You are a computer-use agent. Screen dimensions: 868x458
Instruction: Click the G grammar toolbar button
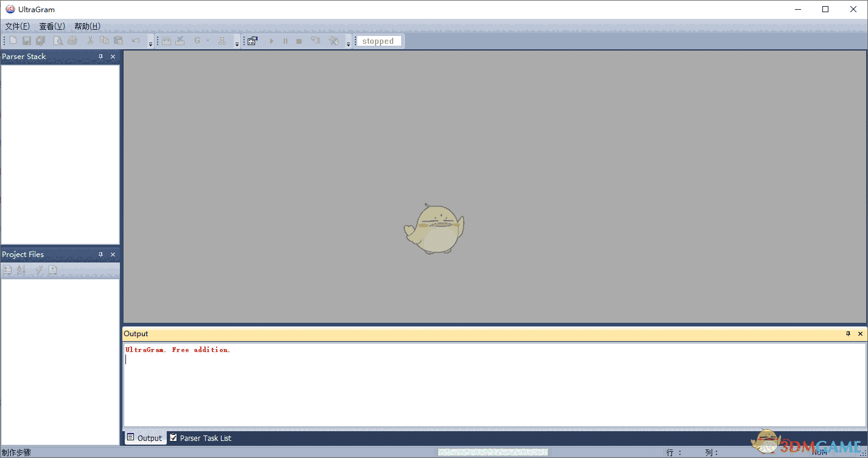[x=197, y=41]
